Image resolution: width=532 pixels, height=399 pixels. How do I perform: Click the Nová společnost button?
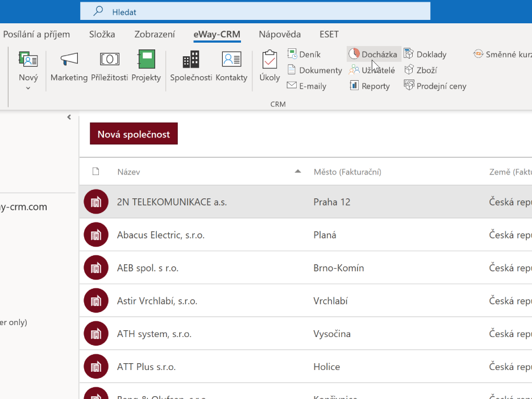coord(134,134)
